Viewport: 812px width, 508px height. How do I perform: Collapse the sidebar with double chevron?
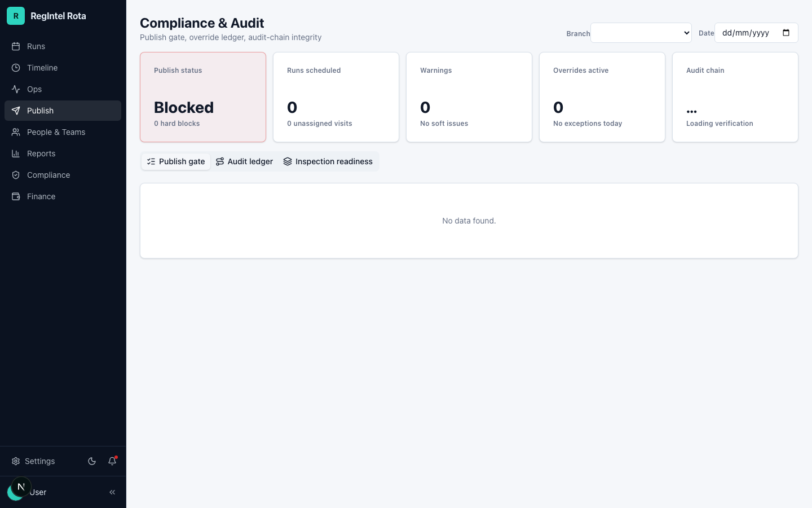(x=112, y=492)
